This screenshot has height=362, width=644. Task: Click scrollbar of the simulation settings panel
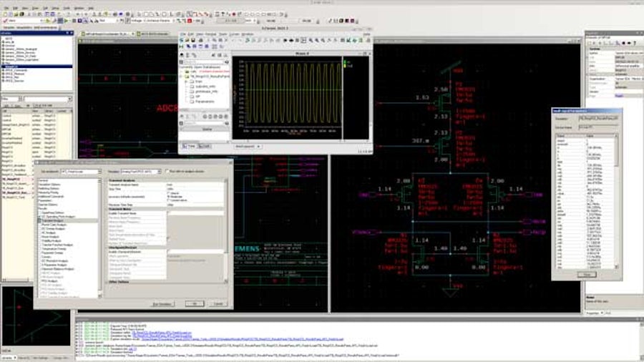pyautogui.click(x=225, y=230)
